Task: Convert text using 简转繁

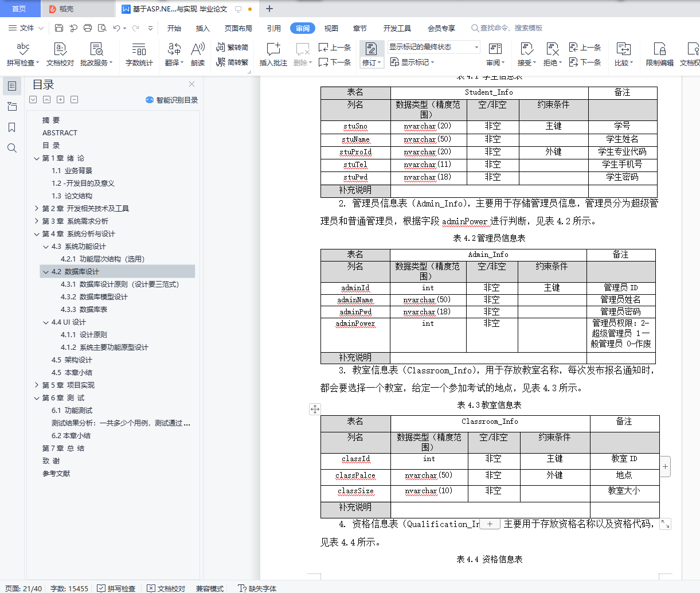Action: tap(232, 62)
